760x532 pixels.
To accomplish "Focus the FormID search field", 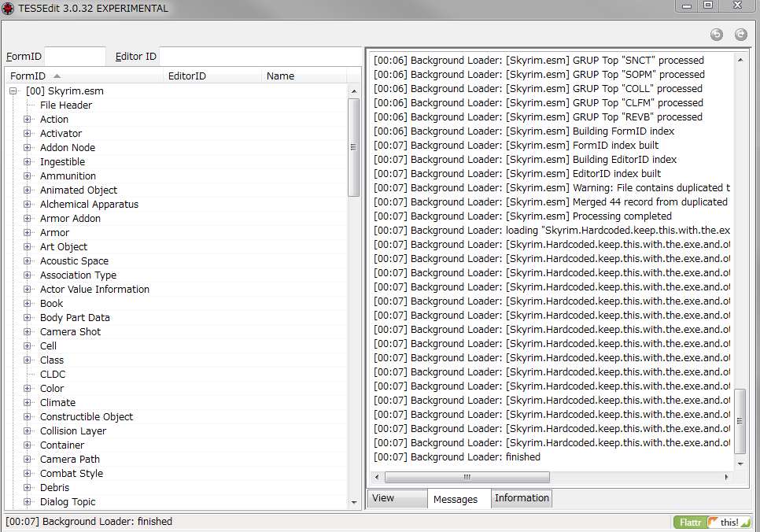I will pos(75,56).
